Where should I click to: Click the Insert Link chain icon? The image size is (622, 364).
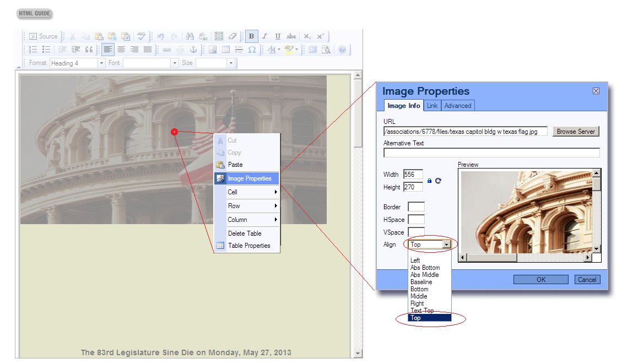166,50
